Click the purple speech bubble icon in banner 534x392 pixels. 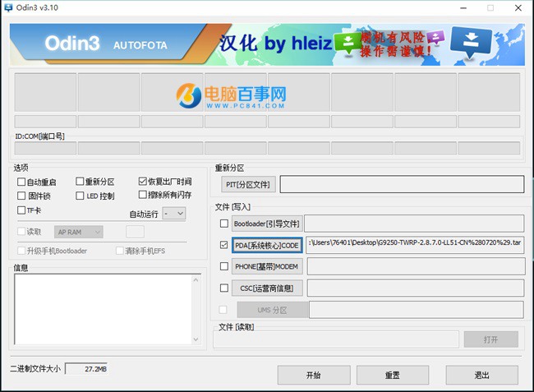tap(435, 37)
